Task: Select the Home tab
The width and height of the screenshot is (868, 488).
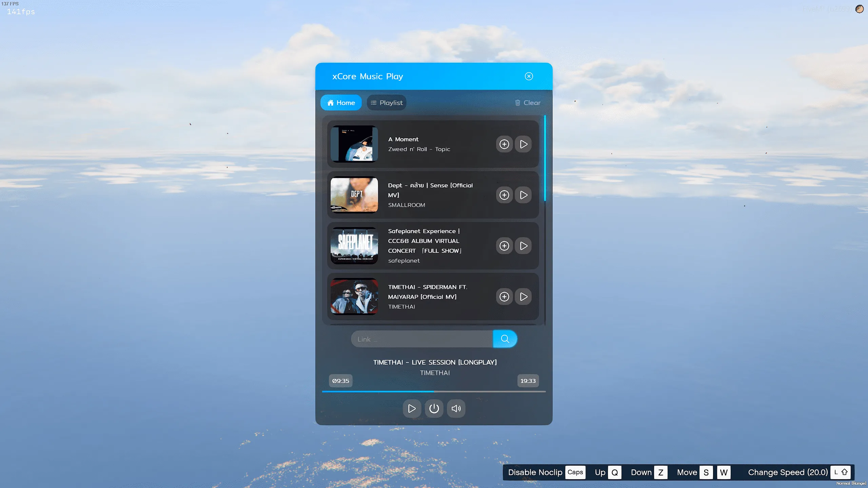Action: (341, 103)
